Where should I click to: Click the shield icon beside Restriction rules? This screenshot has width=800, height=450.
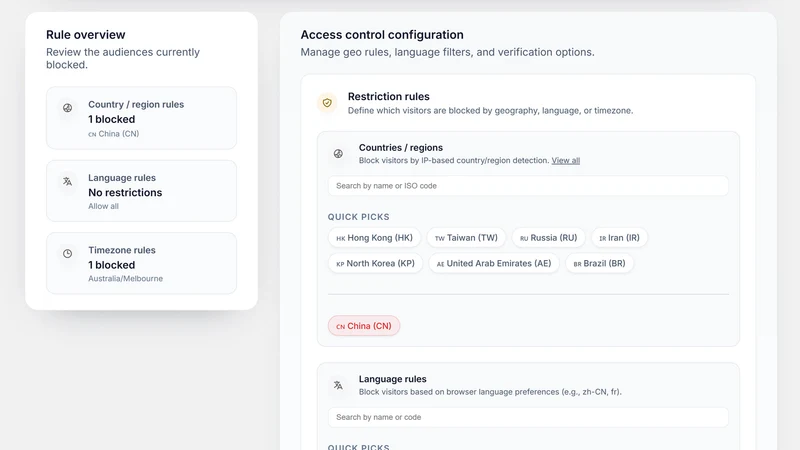(327, 103)
